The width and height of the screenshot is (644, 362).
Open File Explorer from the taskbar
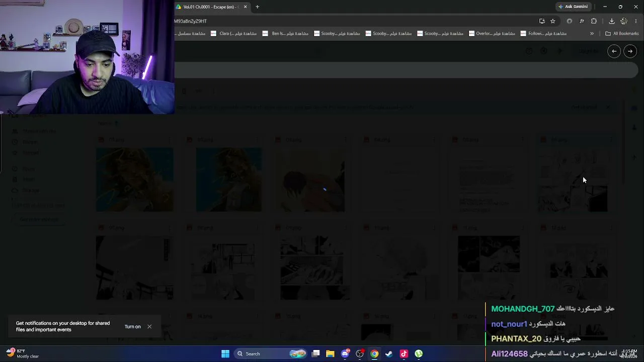pyautogui.click(x=330, y=354)
